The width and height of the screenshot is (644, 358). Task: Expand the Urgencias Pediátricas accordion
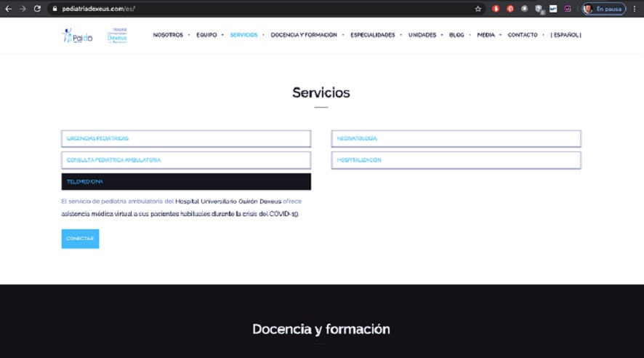186,138
